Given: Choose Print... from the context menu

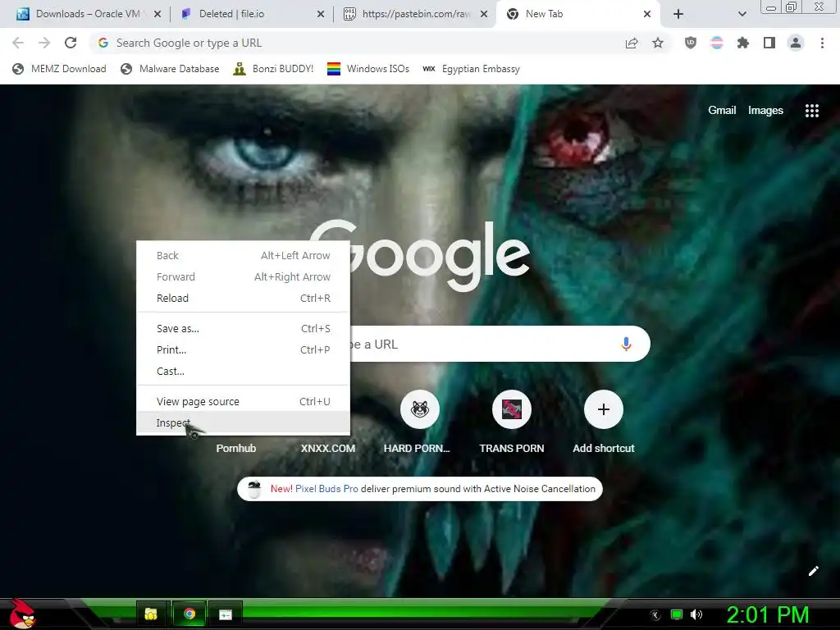Looking at the screenshot, I should point(243,349).
